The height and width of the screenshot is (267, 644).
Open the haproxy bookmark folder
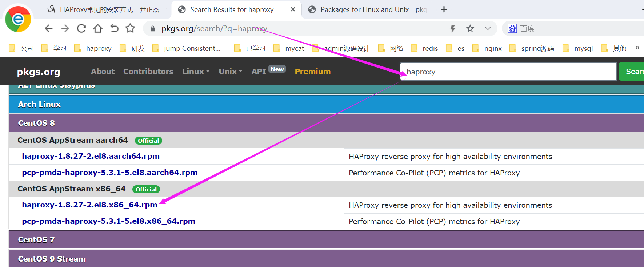[93, 48]
